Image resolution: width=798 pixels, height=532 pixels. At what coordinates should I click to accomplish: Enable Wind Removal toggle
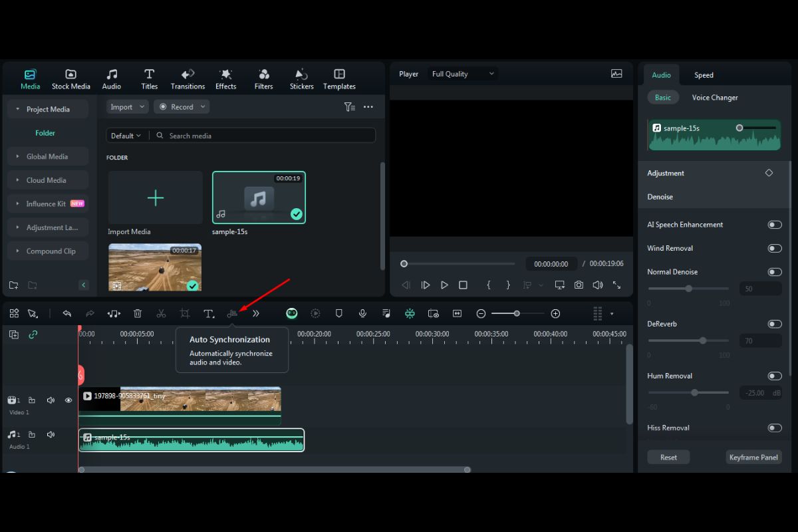click(x=775, y=248)
